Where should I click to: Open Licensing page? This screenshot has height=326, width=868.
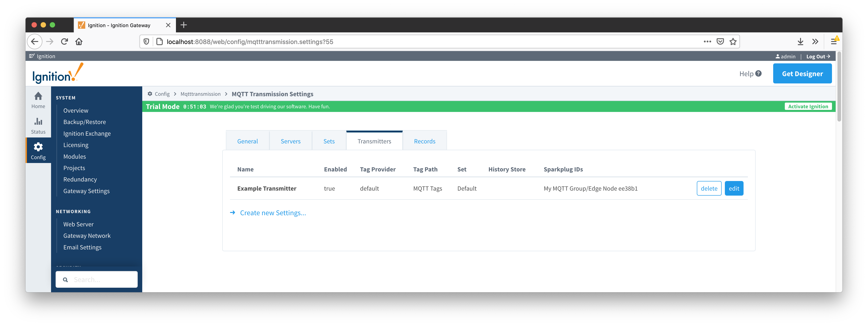click(76, 145)
